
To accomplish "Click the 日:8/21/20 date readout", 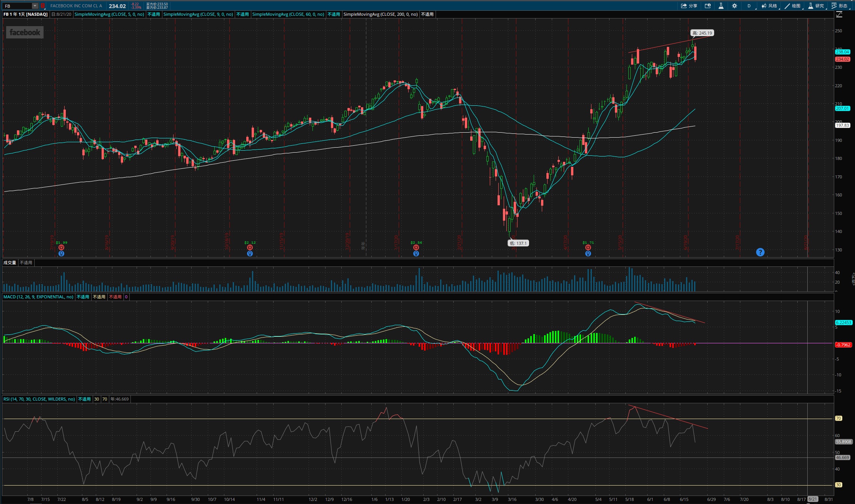I will (62, 14).
